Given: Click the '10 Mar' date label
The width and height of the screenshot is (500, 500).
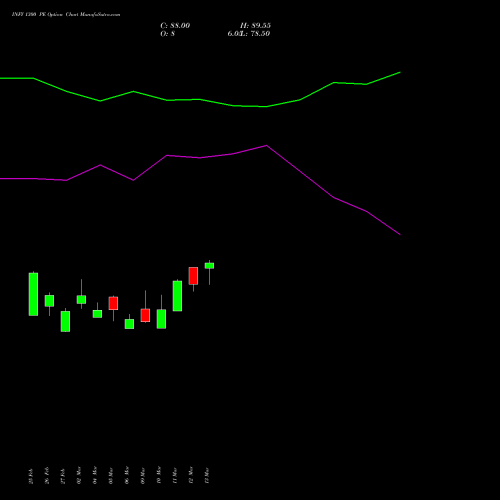Looking at the screenshot, I should pos(159,475).
